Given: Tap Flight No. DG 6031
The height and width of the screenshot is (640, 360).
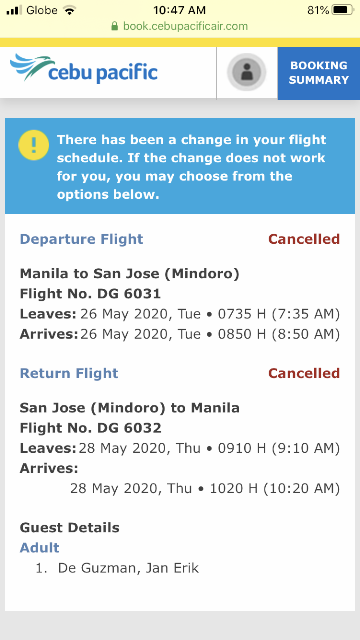Looking at the screenshot, I should click(90, 293).
